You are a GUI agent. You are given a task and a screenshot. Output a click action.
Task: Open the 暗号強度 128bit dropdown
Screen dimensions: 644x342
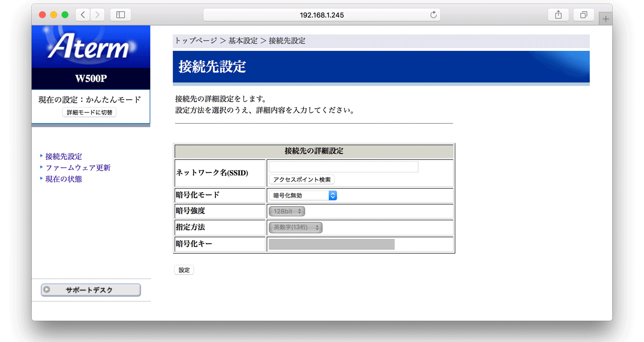(287, 211)
